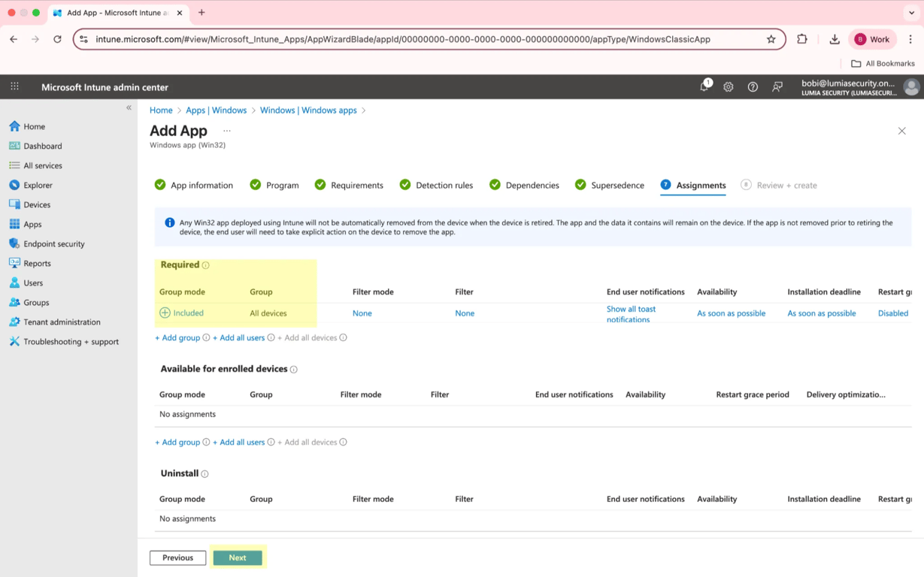Click the Next button
Viewport: 924px width, 577px height.
(x=238, y=557)
